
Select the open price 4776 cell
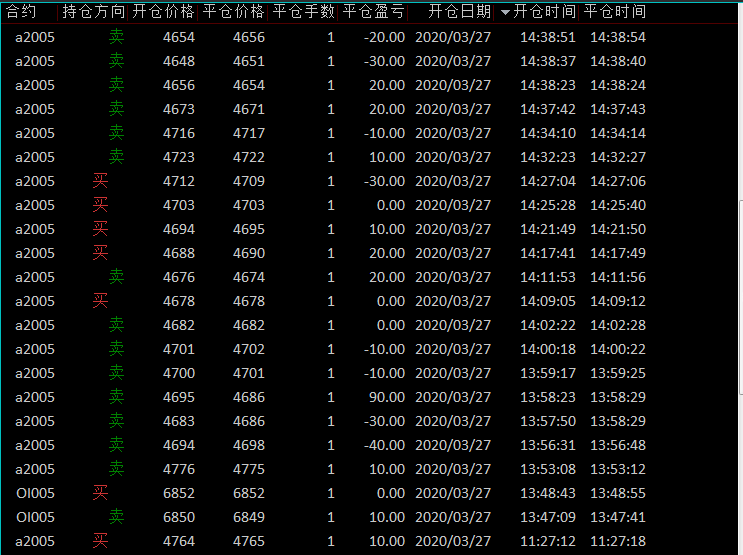click(178, 469)
